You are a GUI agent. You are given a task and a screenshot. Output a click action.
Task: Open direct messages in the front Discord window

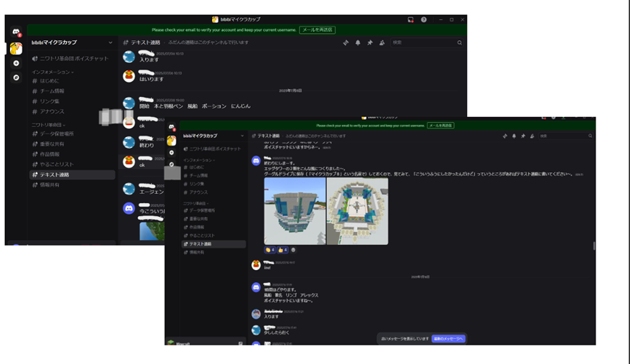172,127
